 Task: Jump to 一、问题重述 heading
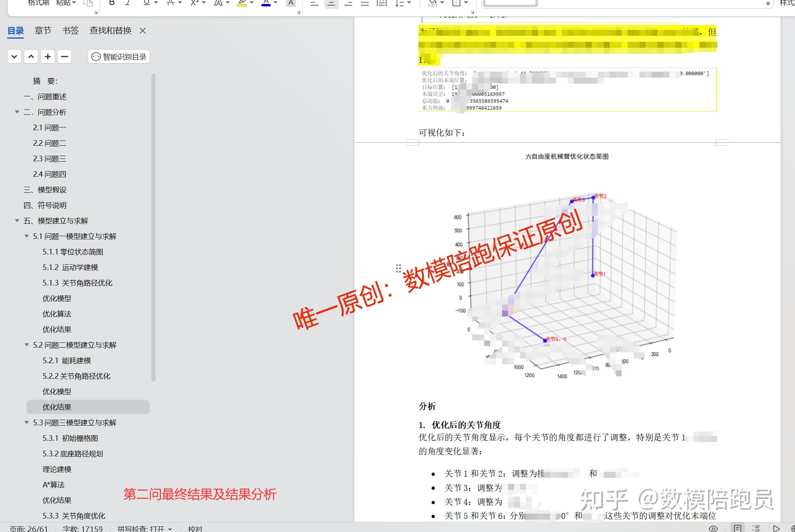[x=45, y=96]
